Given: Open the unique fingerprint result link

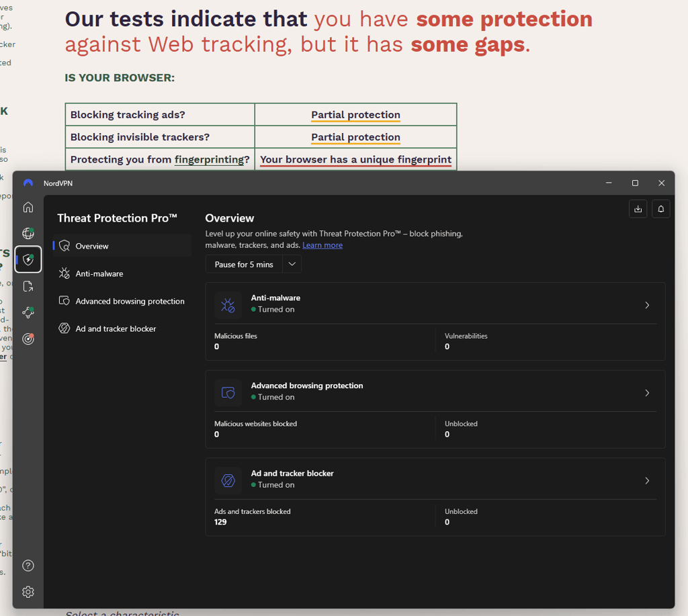Looking at the screenshot, I should point(356,160).
